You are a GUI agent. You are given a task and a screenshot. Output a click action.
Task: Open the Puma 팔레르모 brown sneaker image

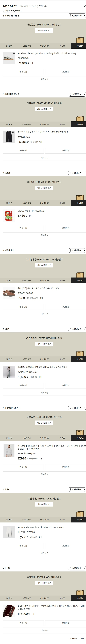[9, 293]
